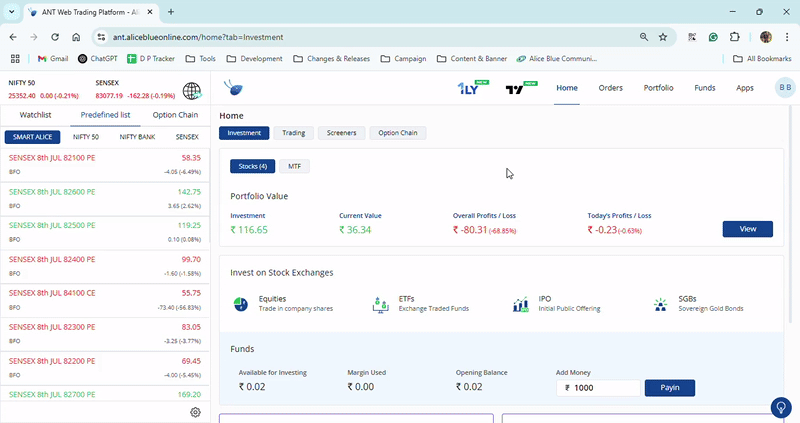The width and height of the screenshot is (800, 423).
Task: Open the Chrome apps grid icon
Action: pyautogui.click(x=15, y=59)
